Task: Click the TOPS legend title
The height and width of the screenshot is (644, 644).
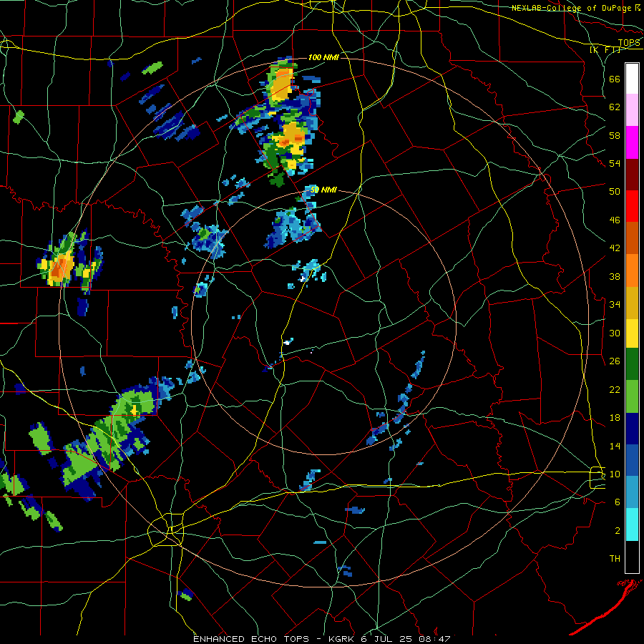Action: click(629, 43)
